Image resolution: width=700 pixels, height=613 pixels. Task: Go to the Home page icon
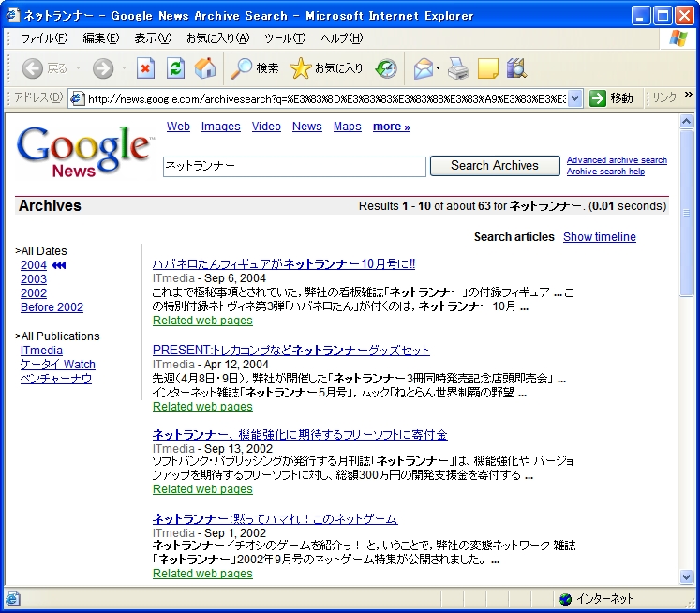tap(205, 68)
